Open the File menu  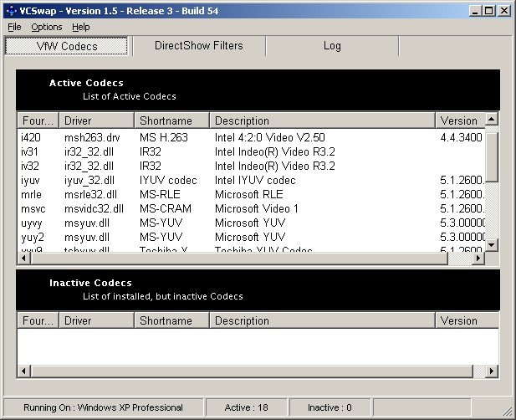point(14,27)
